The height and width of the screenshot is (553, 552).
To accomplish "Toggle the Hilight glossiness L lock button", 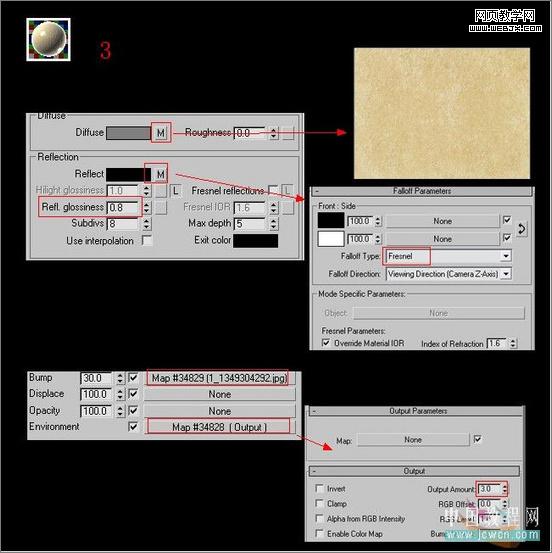I will point(175,191).
